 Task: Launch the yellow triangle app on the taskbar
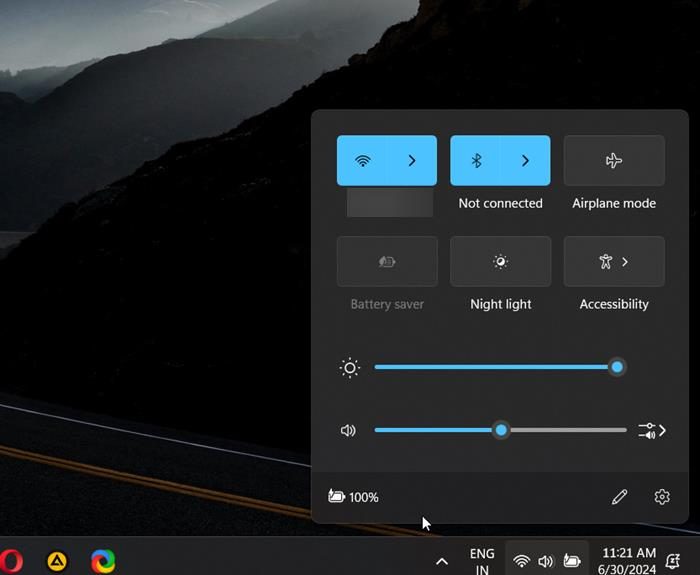pyautogui.click(x=59, y=561)
